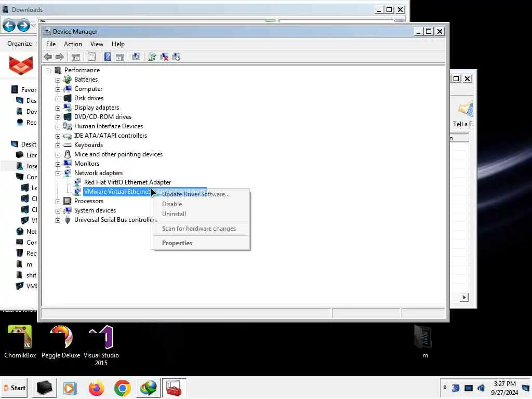This screenshot has width=532, height=399.
Task: Choose Scan for hardware changes in context menu
Action: [x=201, y=229]
